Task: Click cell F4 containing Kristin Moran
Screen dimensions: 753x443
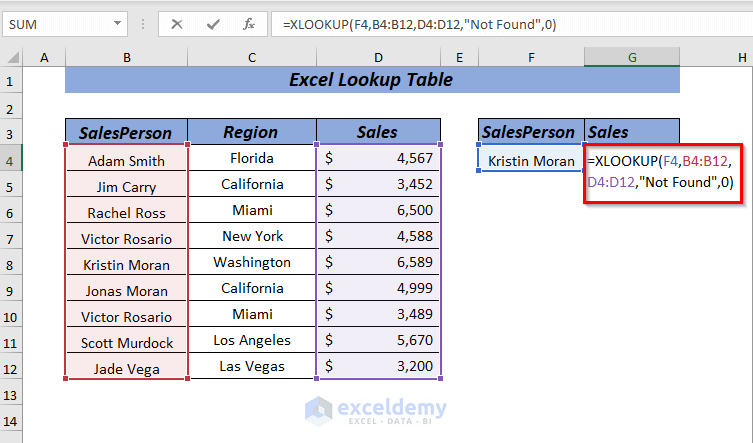Action: pos(531,161)
